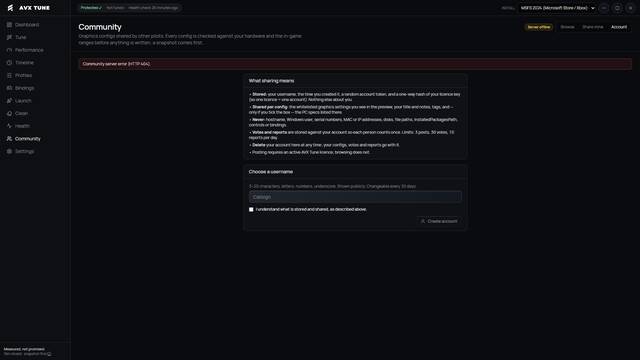Viewport: 640px width, 360px height.
Task: Open the Dashboard sidebar icon
Action: click(x=9, y=25)
